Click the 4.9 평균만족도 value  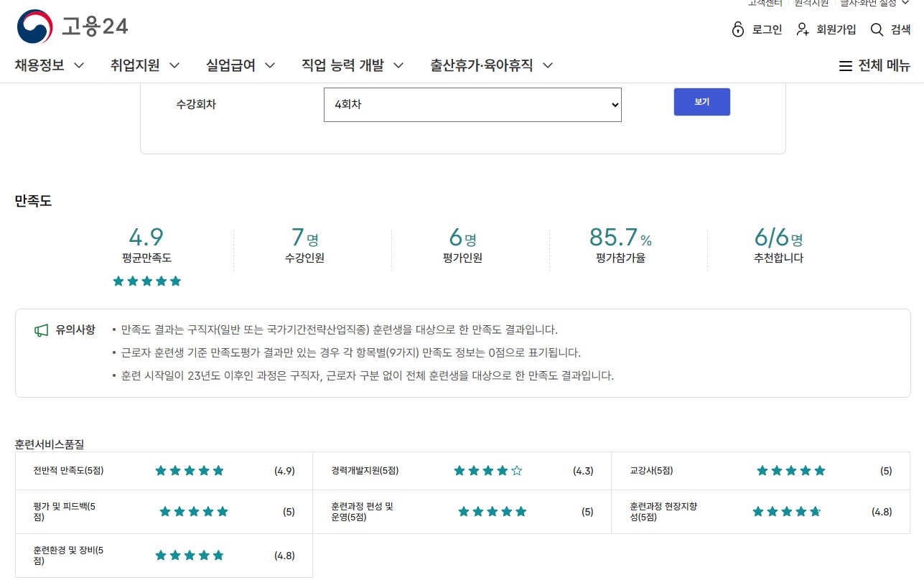146,237
